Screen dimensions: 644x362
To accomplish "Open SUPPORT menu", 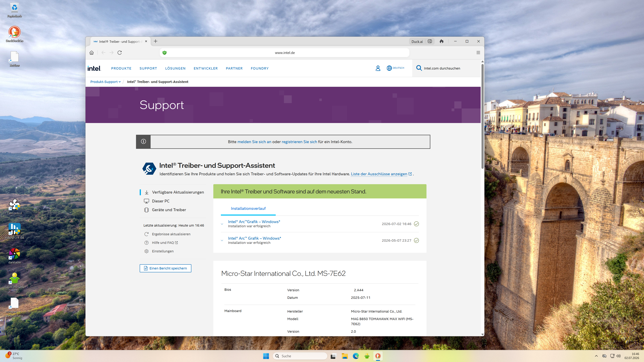I will pos(148,68).
